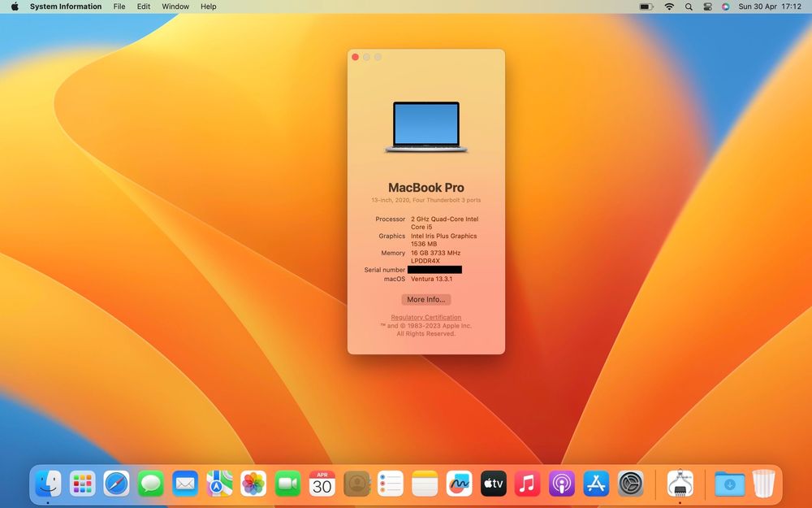Open Launchpad in the dock
Screen dimensions: 812x508
82,484
